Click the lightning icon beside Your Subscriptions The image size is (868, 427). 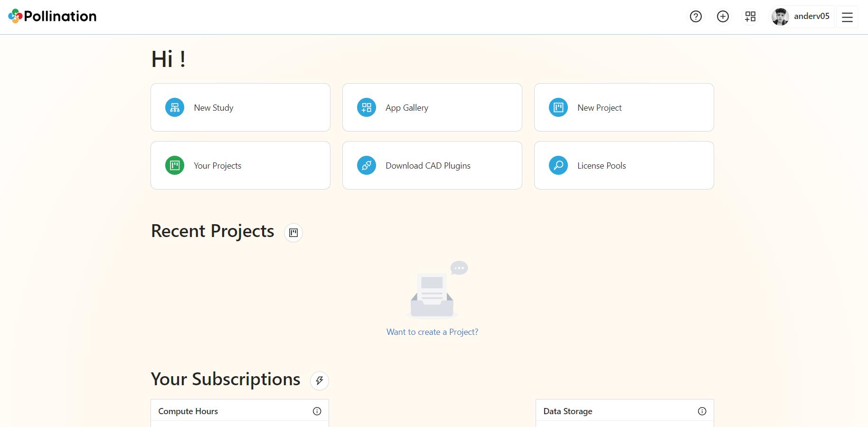320,380
